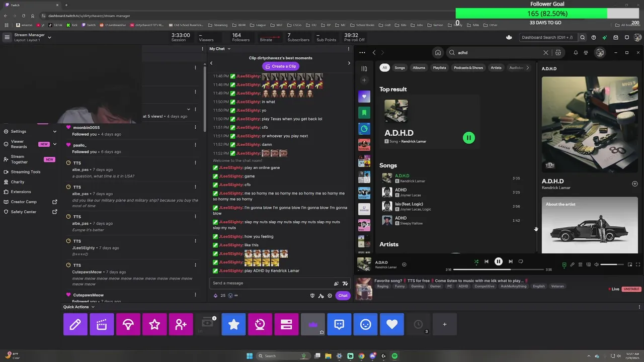This screenshot has width=644, height=362.
Task: Toggle Now Playing view in Spotify
Action: [564, 264]
